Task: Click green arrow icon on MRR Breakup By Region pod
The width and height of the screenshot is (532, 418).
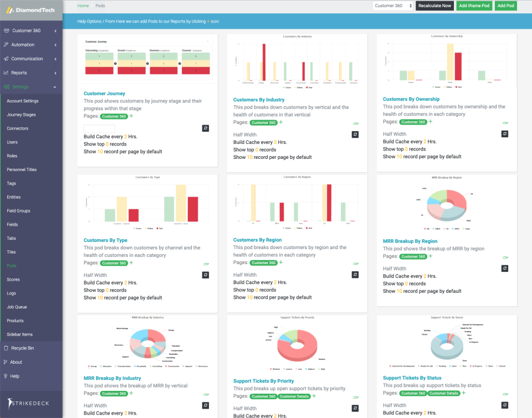Action: point(505,257)
